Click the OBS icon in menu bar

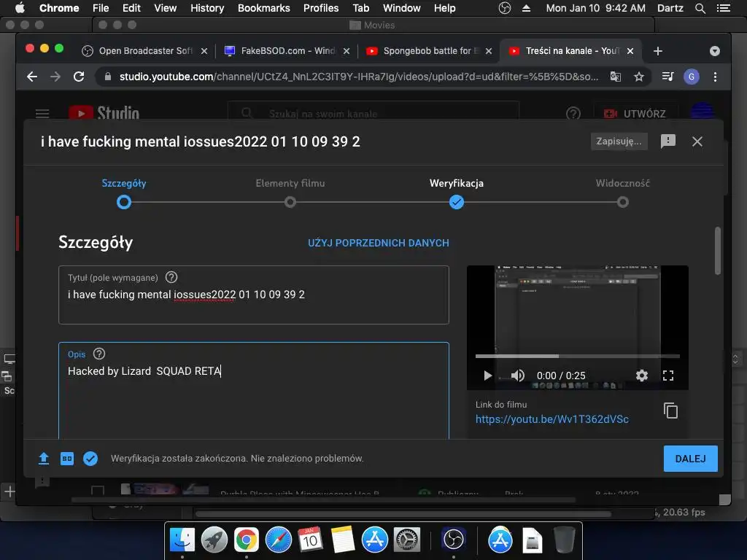pyautogui.click(x=505, y=8)
